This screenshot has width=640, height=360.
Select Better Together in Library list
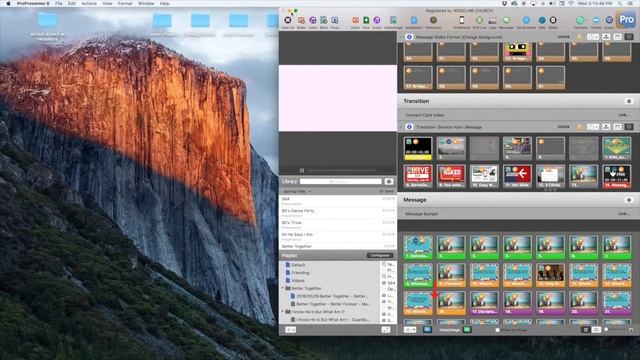(x=338, y=247)
